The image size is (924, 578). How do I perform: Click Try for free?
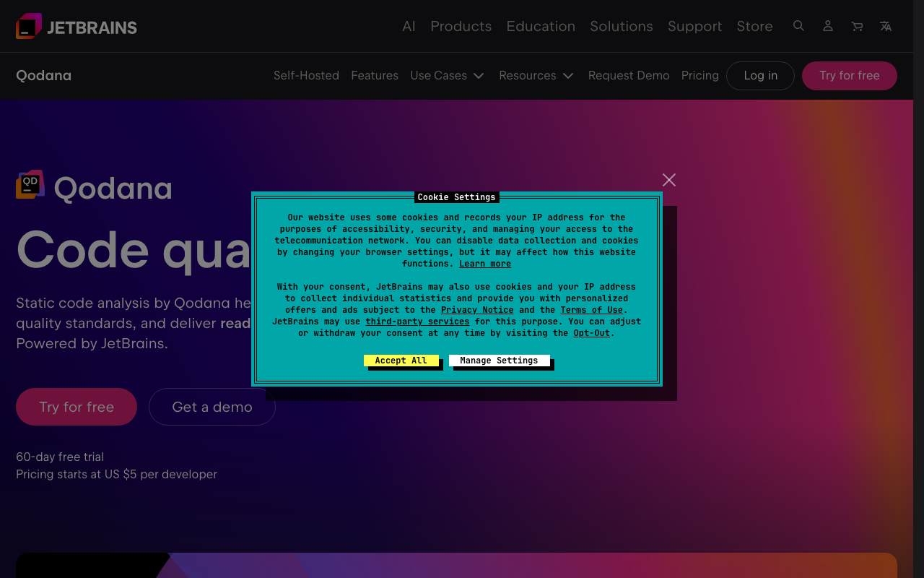pos(76,407)
